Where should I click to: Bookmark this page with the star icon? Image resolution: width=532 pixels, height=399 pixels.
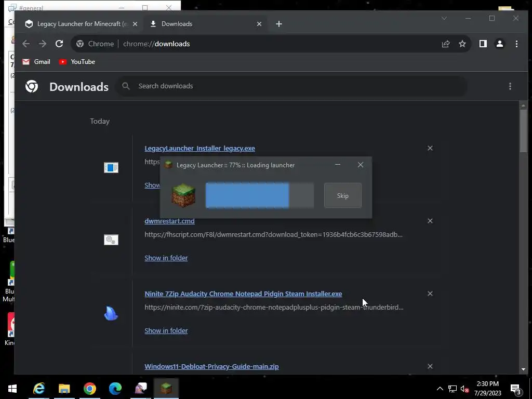pyautogui.click(x=462, y=44)
